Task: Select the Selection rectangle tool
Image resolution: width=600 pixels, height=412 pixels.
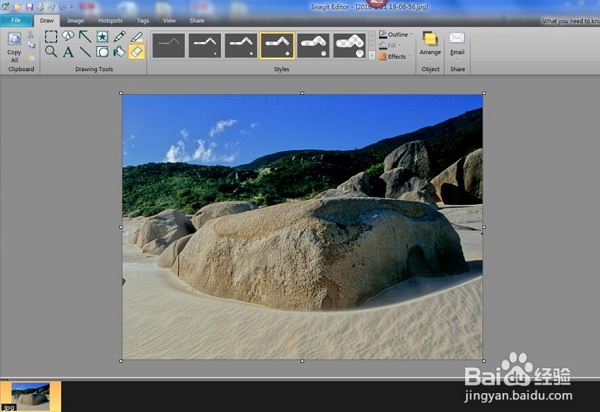Action: (51, 37)
